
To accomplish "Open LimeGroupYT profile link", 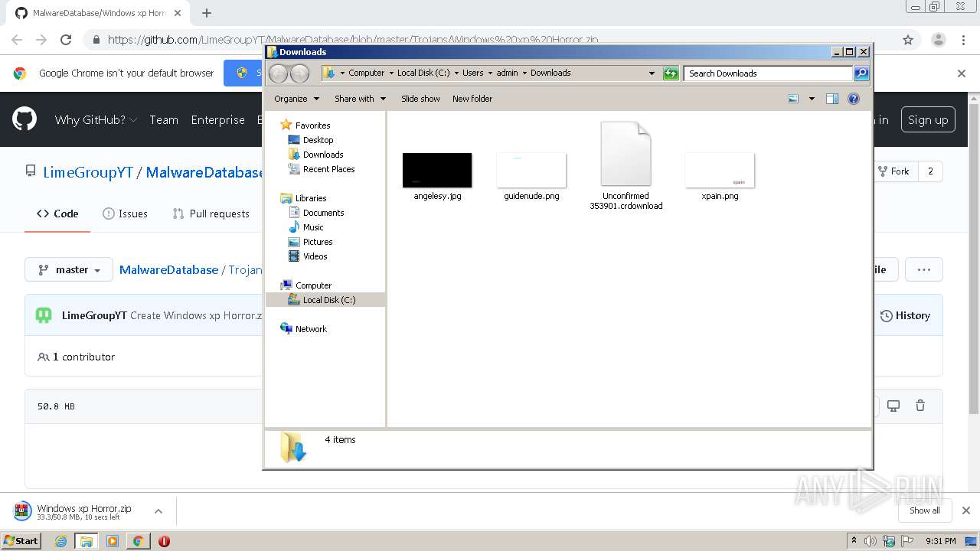I will 88,172.
